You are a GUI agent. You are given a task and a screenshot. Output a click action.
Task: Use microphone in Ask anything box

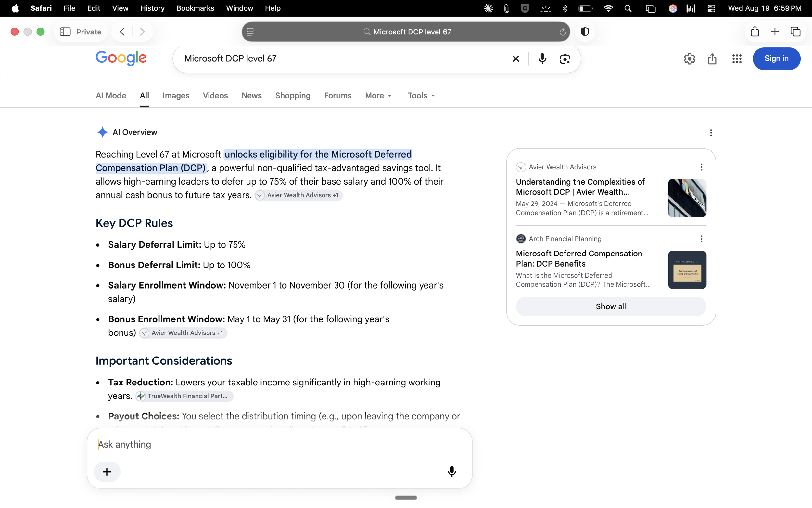pos(451,471)
